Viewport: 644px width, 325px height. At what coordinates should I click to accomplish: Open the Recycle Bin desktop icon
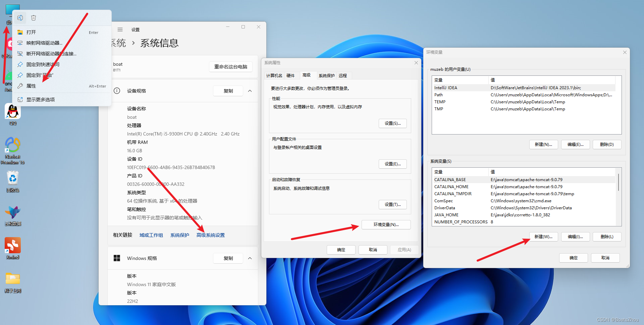[13, 181]
